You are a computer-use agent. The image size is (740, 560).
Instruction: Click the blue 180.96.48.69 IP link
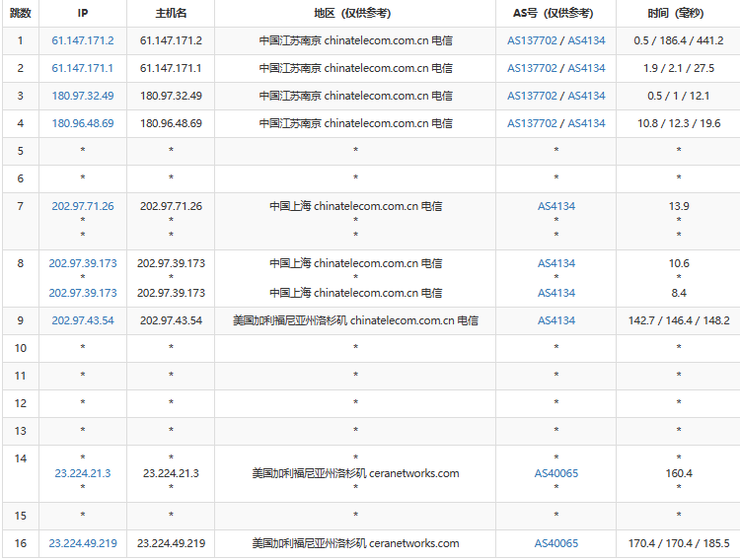(x=83, y=123)
